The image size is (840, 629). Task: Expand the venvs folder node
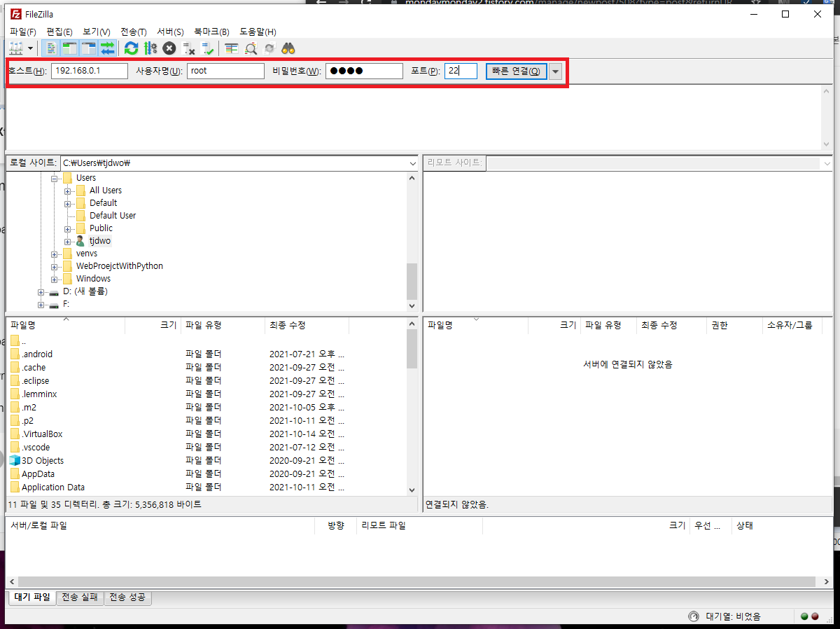[55, 254]
